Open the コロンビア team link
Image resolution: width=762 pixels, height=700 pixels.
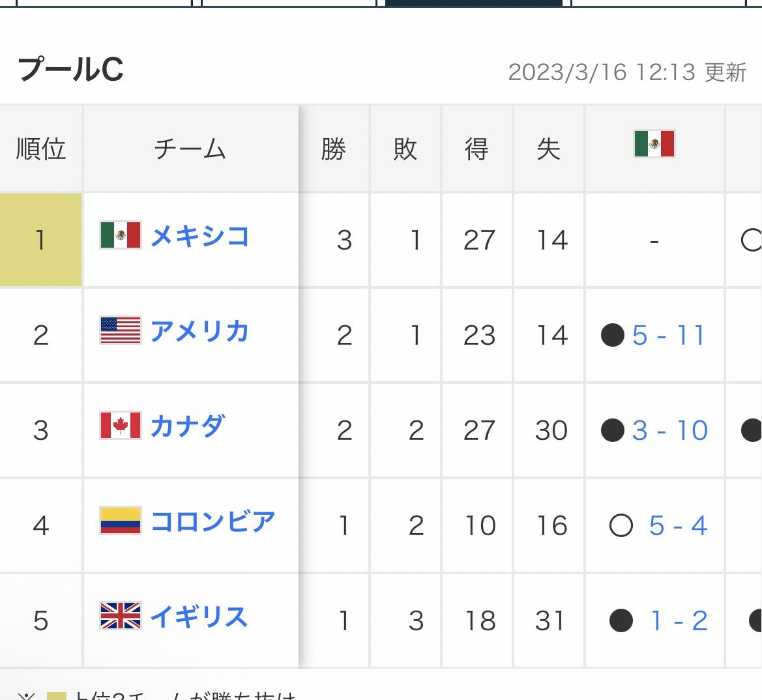tap(213, 521)
